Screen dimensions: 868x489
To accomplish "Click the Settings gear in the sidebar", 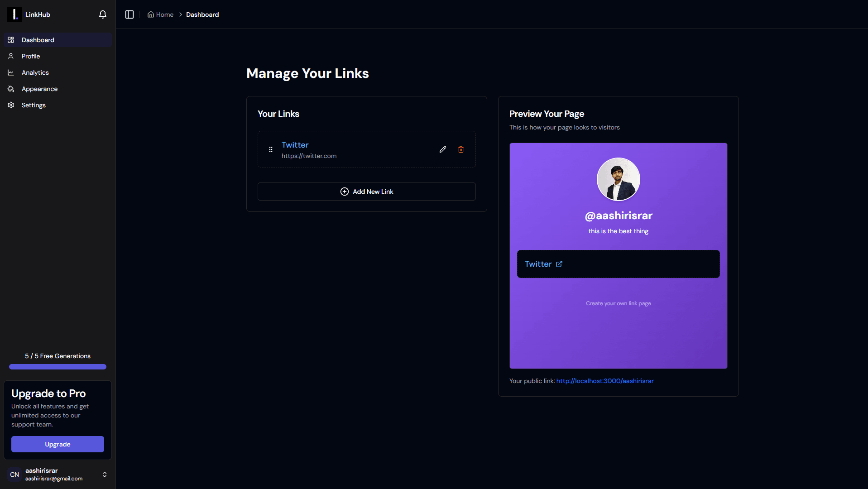I will 10,105.
